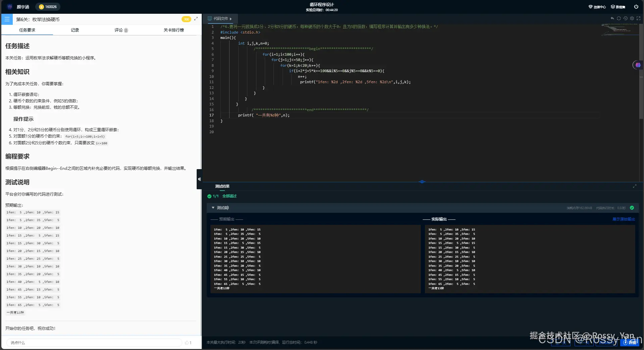Toggle editor fullscreen mode
This screenshot has width=644, height=350.
click(x=638, y=18)
